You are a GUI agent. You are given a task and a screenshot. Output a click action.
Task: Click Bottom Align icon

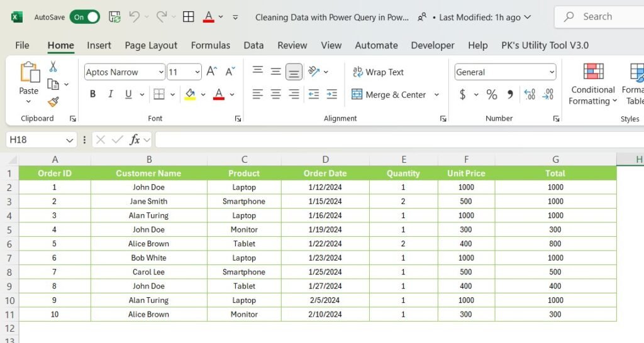[294, 72]
